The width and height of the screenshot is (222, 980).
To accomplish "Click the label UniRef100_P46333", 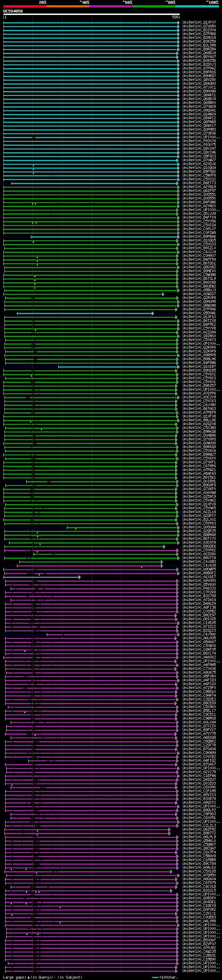I will 199,589.
